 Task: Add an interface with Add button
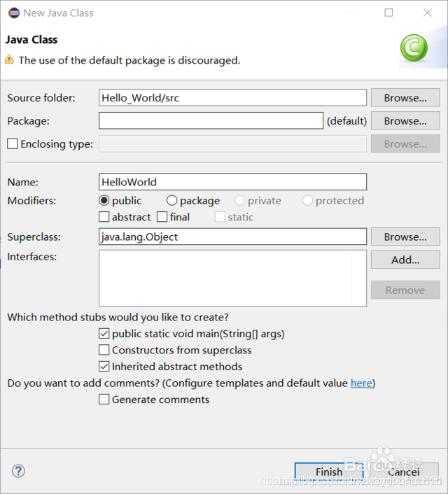(x=405, y=260)
